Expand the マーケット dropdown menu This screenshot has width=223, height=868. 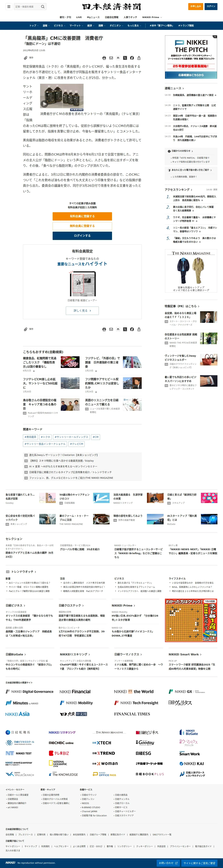76,26
